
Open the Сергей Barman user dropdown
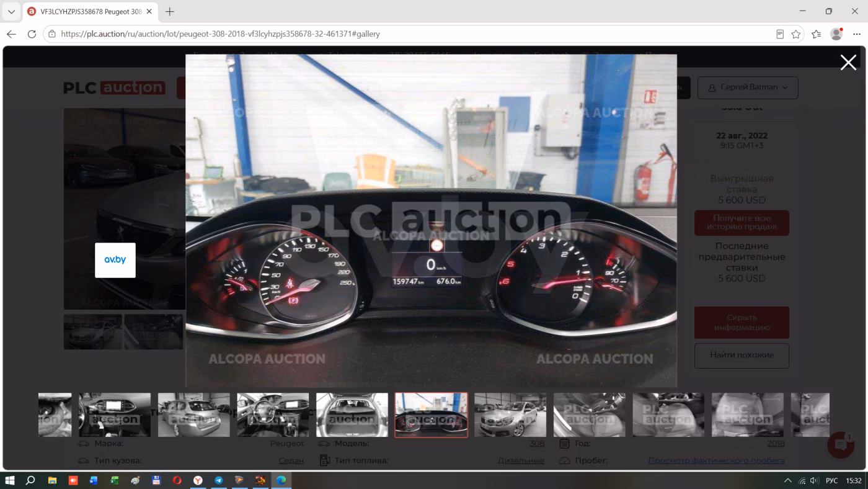(748, 87)
